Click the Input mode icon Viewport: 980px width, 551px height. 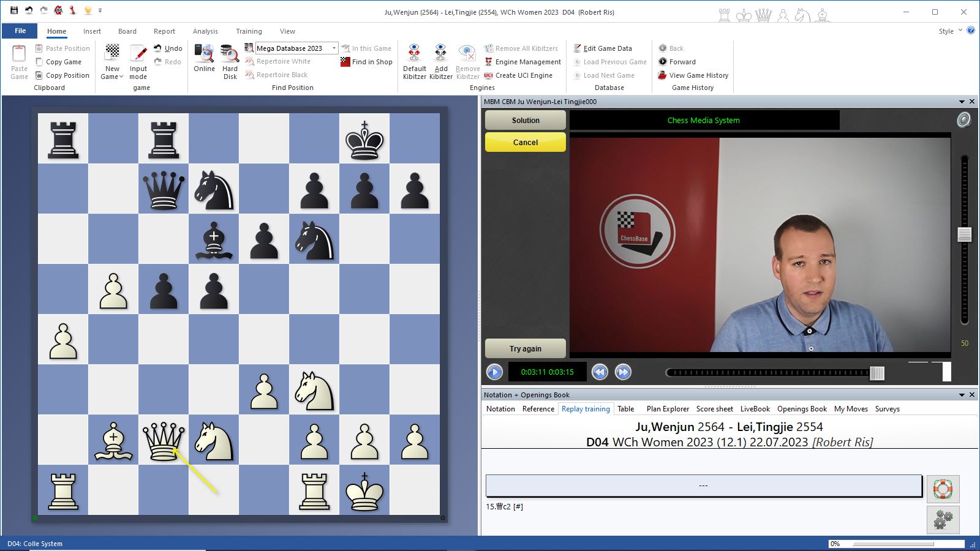click(138, 54)
